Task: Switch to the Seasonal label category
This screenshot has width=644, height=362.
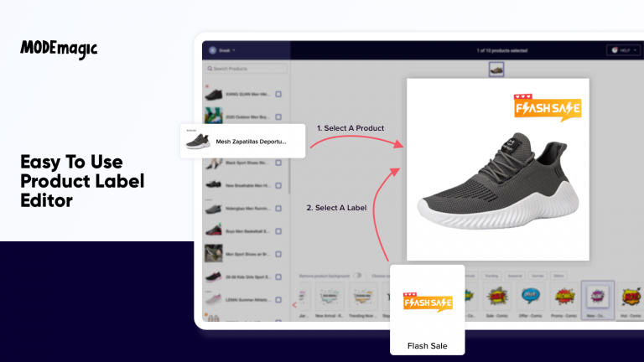Action: 515,276
